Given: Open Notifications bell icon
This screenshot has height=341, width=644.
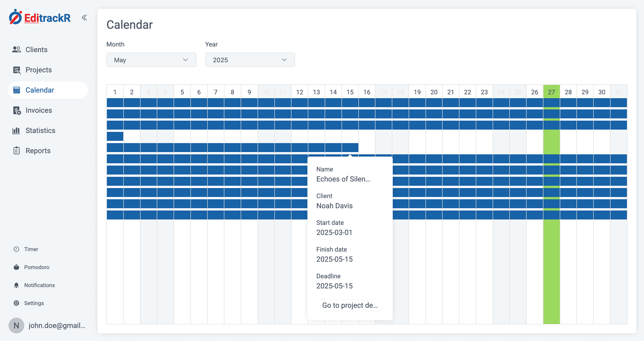Looking at the screenshot, I should tap(16, 285).
